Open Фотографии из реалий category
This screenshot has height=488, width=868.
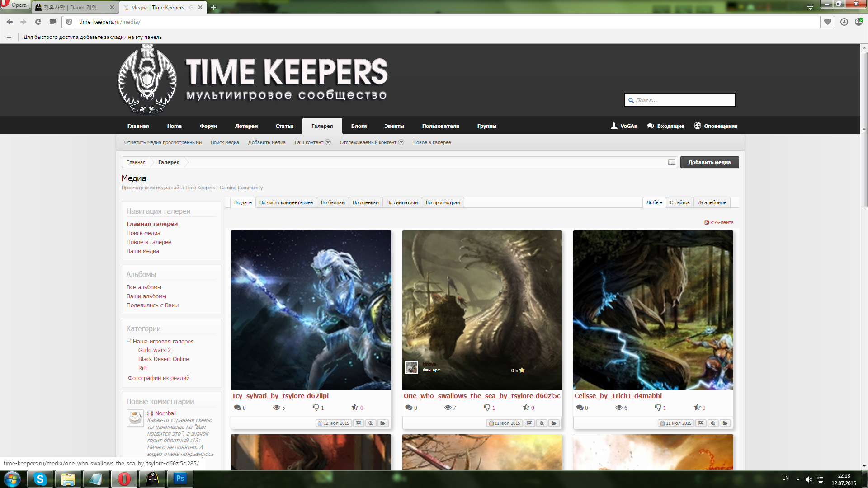coord(158,378)
